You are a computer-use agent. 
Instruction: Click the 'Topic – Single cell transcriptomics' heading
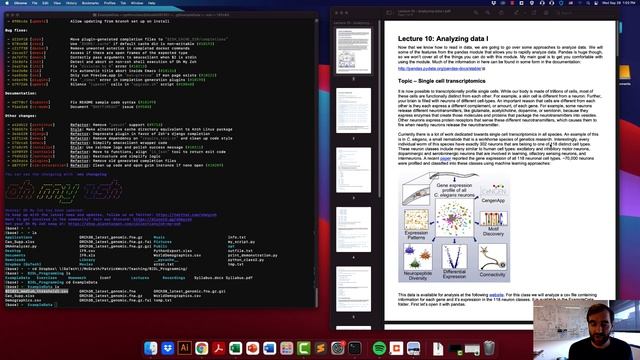point(442,81)
